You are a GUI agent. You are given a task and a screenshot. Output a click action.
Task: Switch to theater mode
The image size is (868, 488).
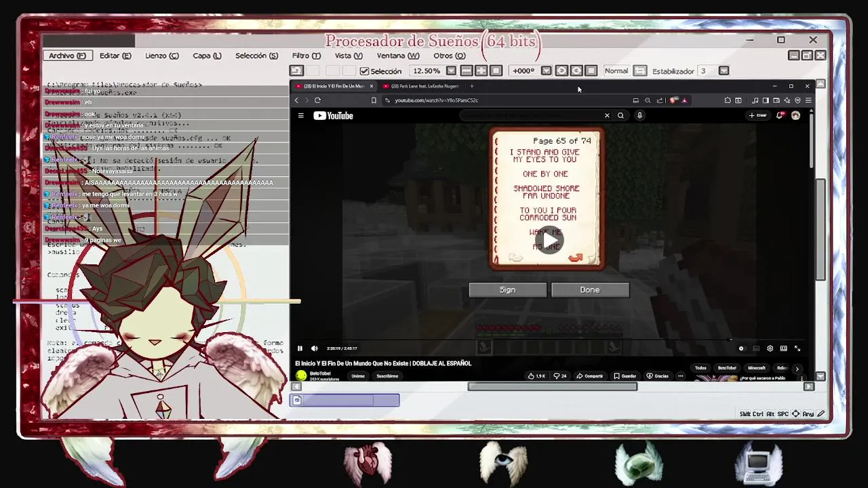tap(783, 348)
